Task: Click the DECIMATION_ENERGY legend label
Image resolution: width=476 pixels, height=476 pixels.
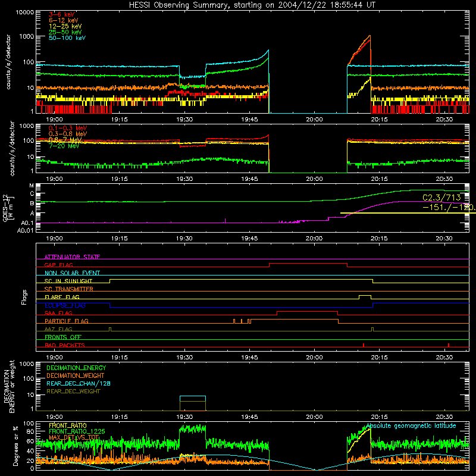Action: [x=76, y=368]
